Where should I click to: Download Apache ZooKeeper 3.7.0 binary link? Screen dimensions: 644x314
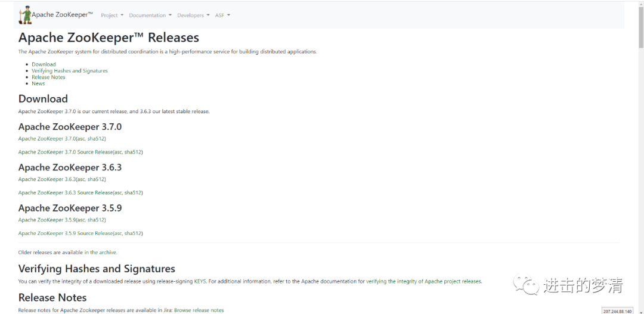tap(47, 139)
